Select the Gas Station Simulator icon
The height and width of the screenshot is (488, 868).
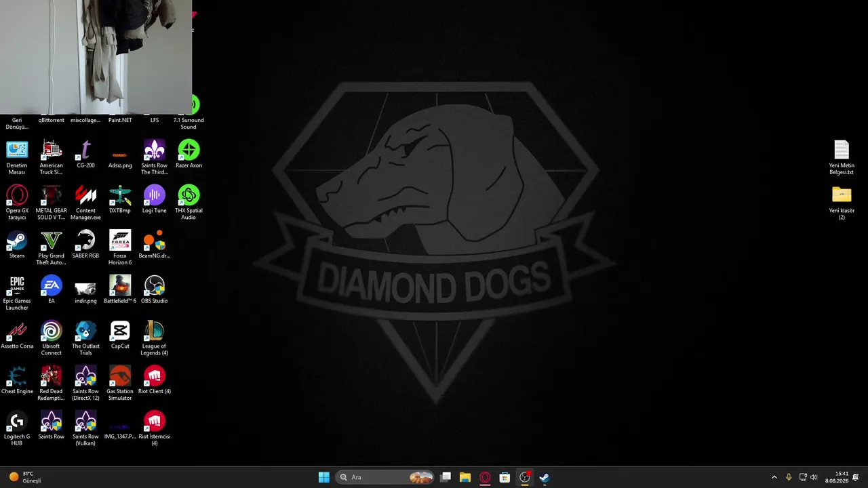120,384
